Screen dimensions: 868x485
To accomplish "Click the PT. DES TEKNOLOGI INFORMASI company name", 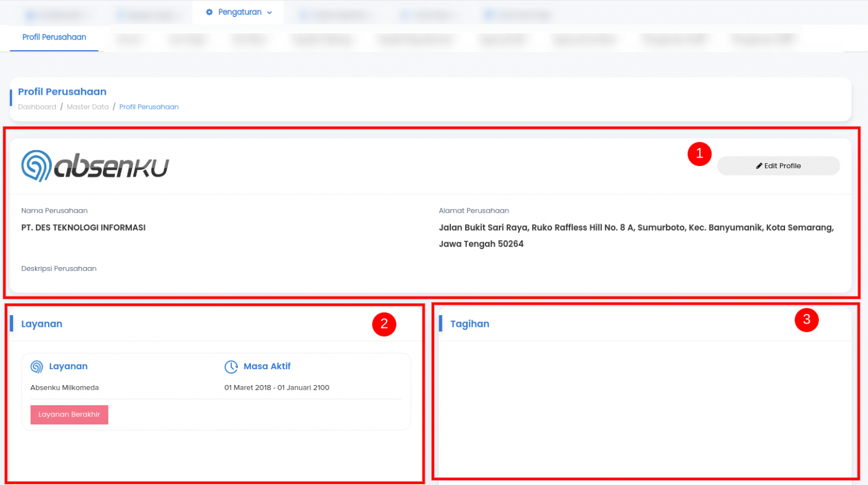I will pyautogui.click(x=84, y=228).
